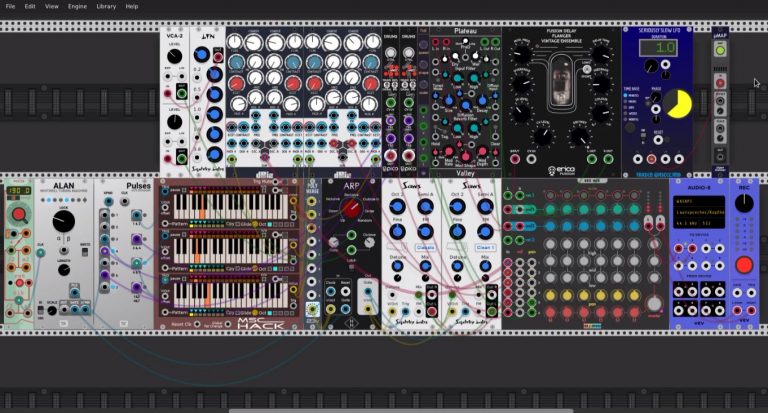The image size is (768, 413).
Task: Toggle the cyan Oct box on first keyboard
Action: click(270, 224)
